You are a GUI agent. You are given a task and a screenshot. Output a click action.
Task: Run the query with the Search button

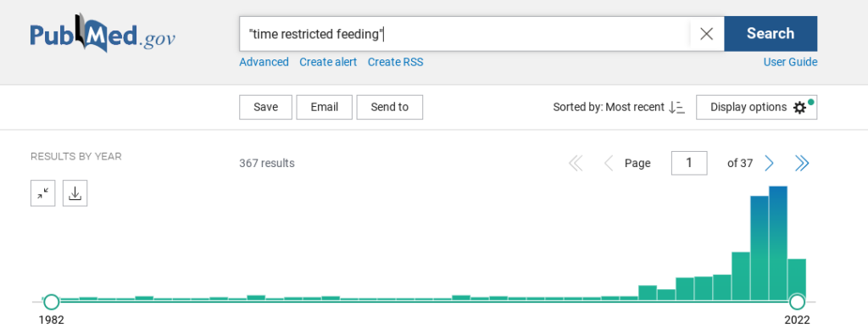pos(771,34)
